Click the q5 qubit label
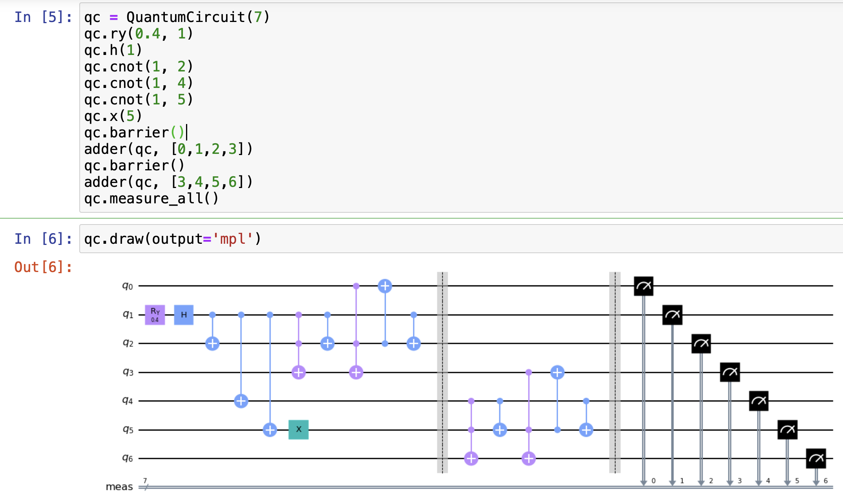Image resolution: width=843 pixels, height=504 pixels. click(x=128, y=429)
